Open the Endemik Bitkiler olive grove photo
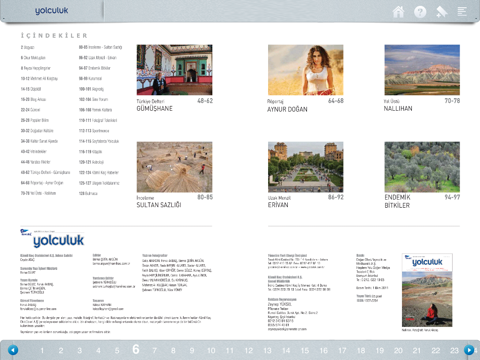 coord(422,167)
